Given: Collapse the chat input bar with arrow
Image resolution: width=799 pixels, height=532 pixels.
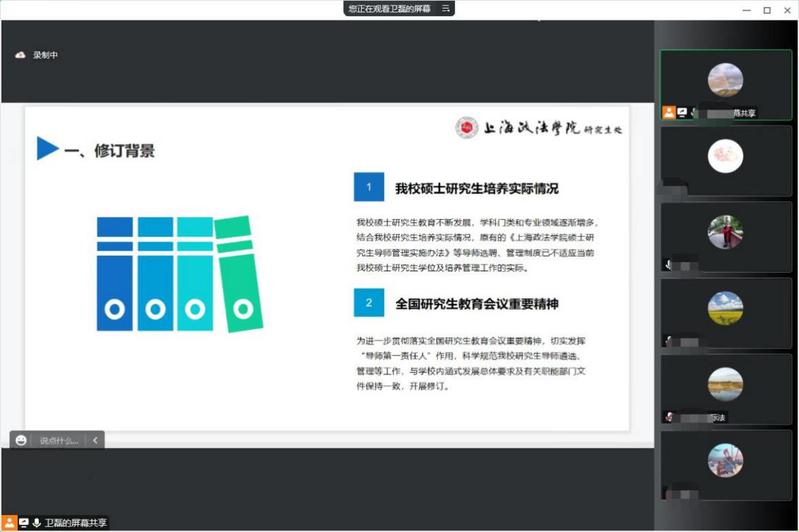Looking at the screenshot, I should coord(95,440).
